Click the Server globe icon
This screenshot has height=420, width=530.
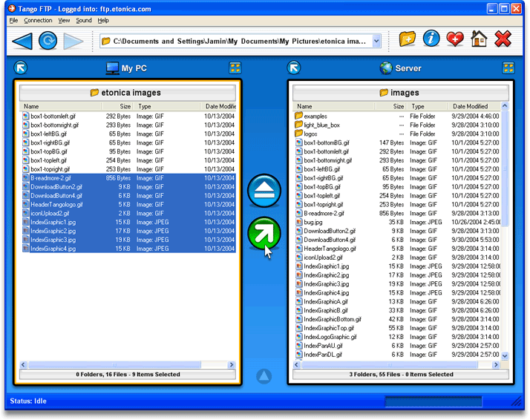pyautogui.click(x=386, y=68)
